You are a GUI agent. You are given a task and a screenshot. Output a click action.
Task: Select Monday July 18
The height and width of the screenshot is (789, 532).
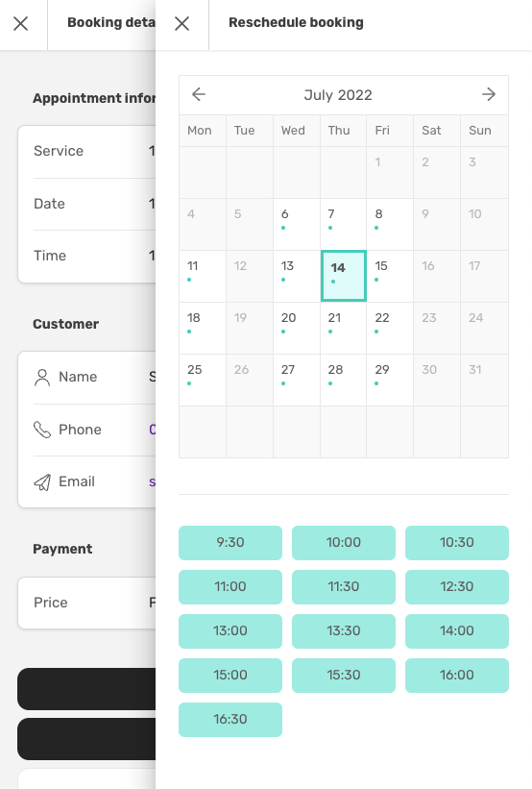[x=203, y=328]
